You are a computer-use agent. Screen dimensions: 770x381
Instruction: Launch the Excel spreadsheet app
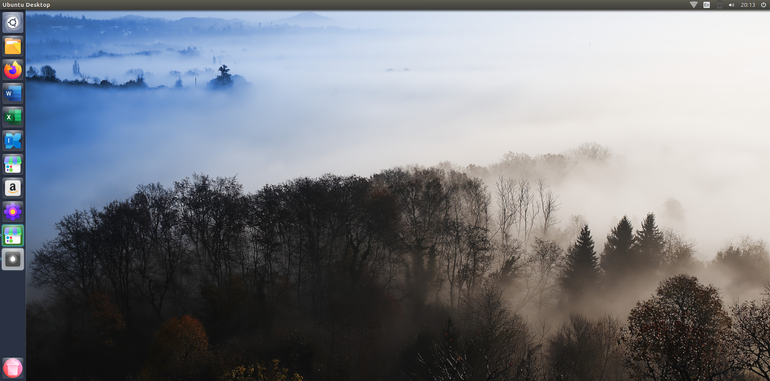pyautogui.click(x=13, y=117)
